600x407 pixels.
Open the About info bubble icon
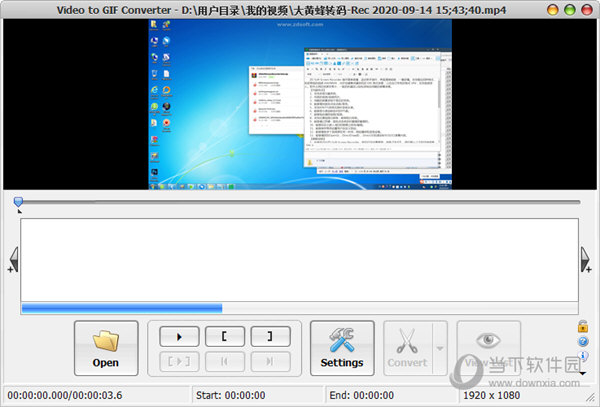[584, 356]
